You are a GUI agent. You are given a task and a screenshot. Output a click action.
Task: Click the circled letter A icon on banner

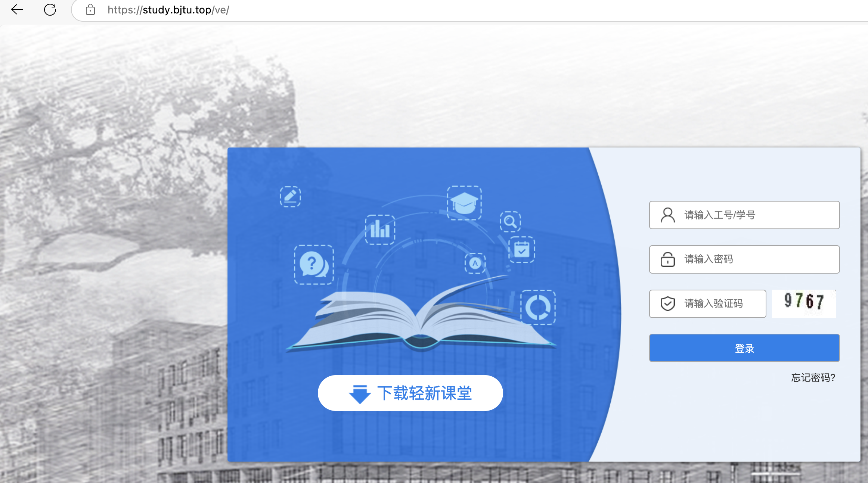[475, 263]
